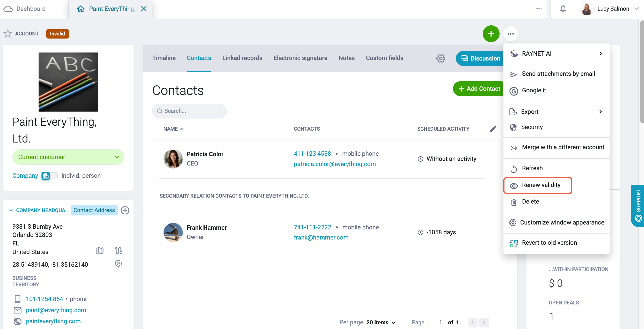This screenshot has width=644, height=329.
Task: Open Patricia Color's photo
Action: pos(173,159)
